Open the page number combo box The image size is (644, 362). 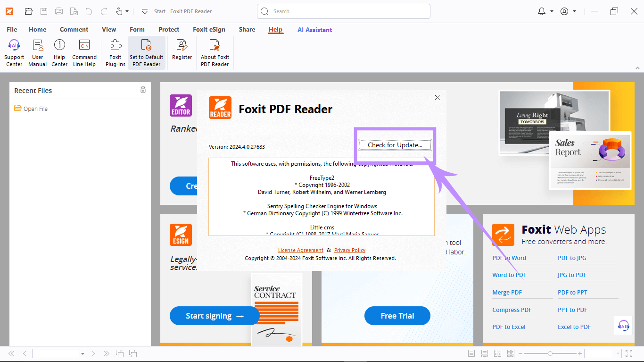[x=59, y=354]
